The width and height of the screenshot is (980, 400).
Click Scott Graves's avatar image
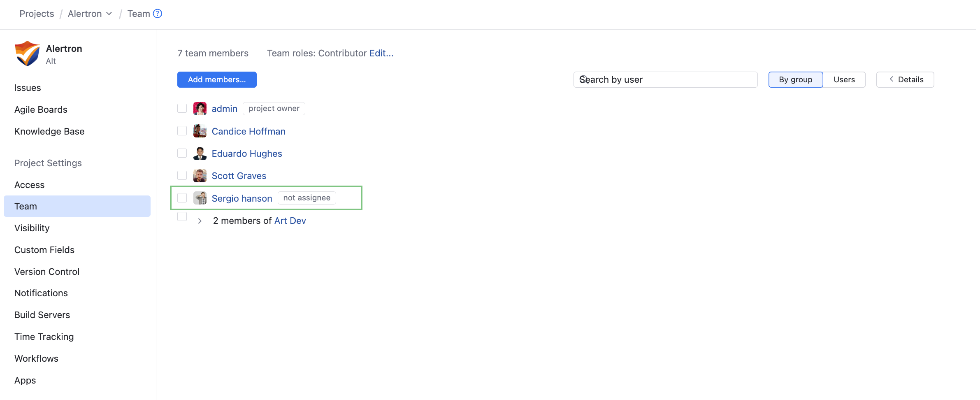coord(200,176)
